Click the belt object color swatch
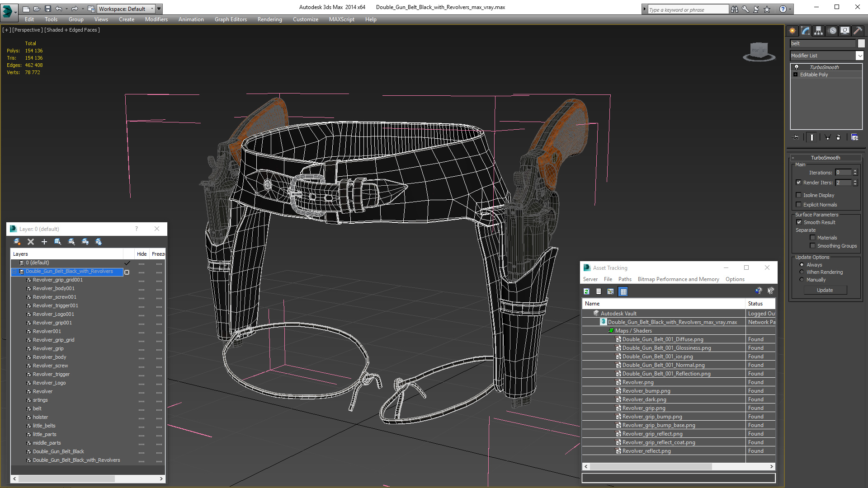Viewport: 868px width, 488px height. (861, 43)
